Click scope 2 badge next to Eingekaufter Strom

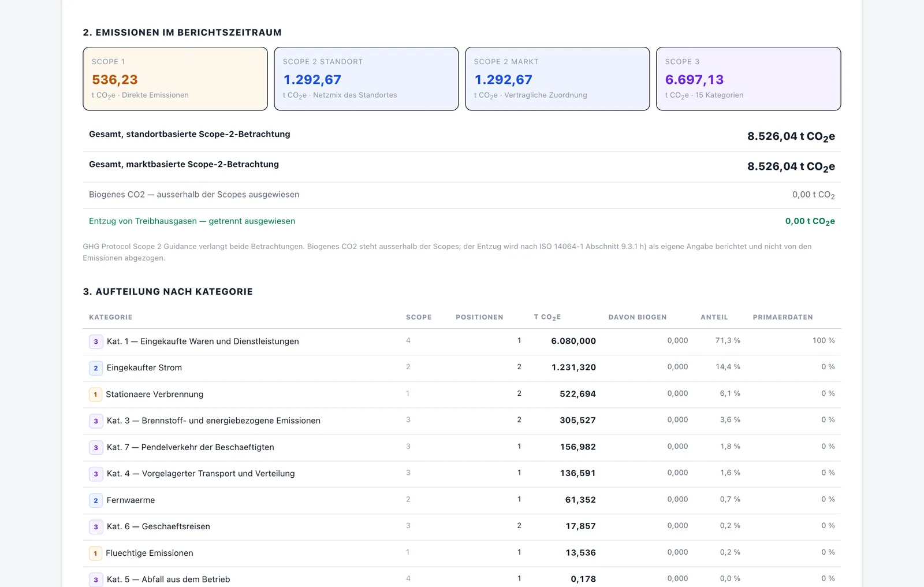click(96, 368)
